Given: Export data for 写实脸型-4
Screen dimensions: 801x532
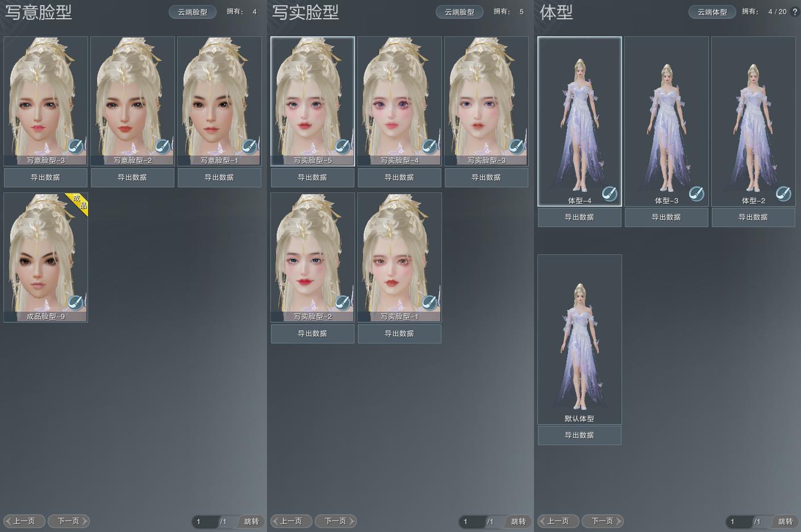Looking at the screenshot, I should pos(399,177).
